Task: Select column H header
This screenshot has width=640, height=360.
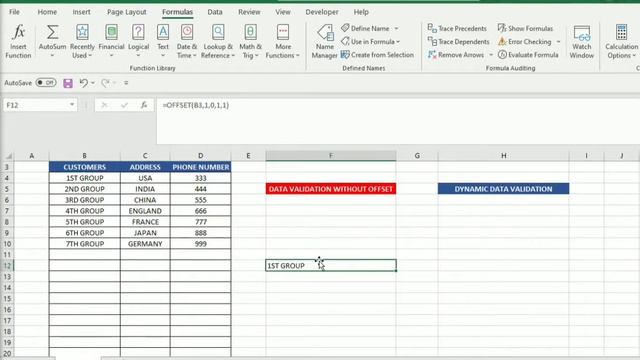Action: point(503,156)
